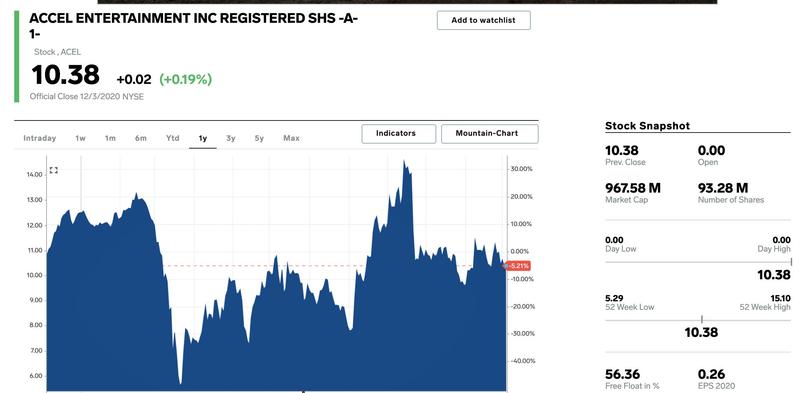Click the 6.00 price axis label

pyautogui.click(x=36, y=376)
